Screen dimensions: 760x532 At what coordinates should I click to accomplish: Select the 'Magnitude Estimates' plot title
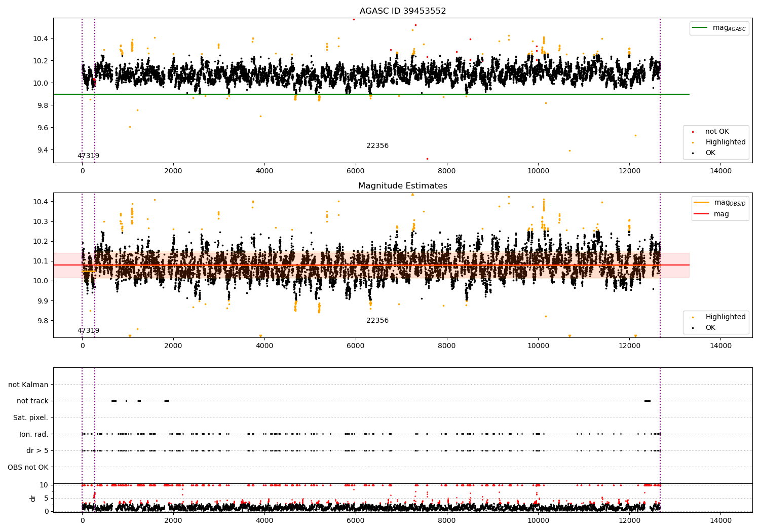click(403, 186)
